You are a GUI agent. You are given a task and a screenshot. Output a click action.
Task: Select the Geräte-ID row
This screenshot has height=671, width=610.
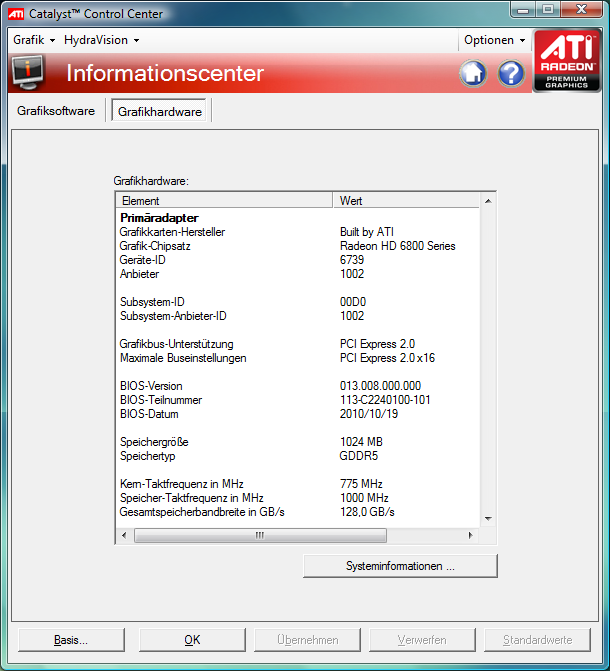click(298, 260)
